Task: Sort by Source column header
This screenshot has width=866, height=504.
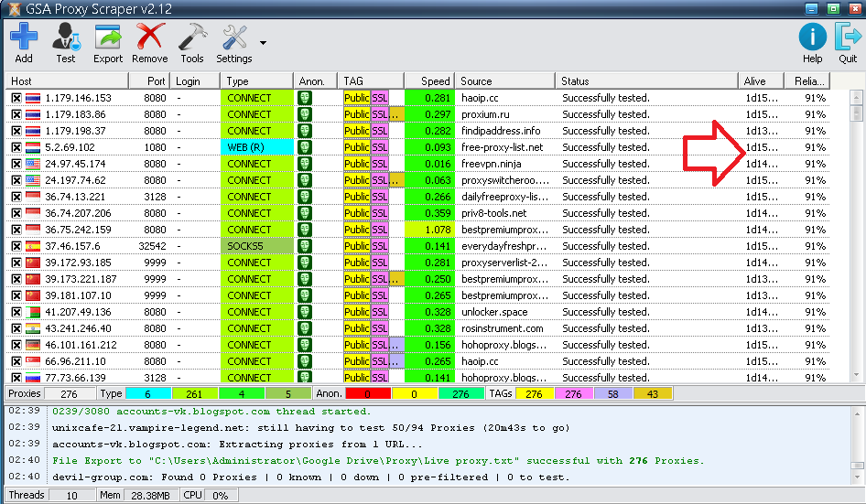Action: click(504, 81)
